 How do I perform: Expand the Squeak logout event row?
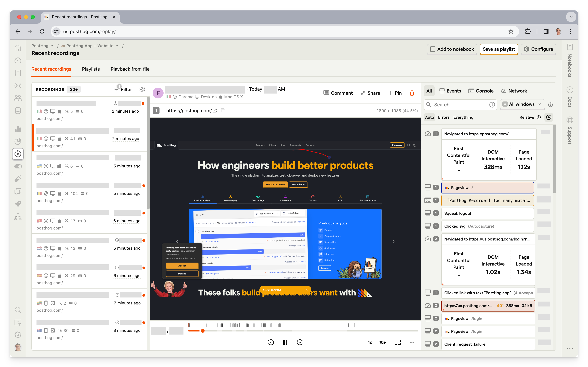pyautogui.click(x=487, y=213)
